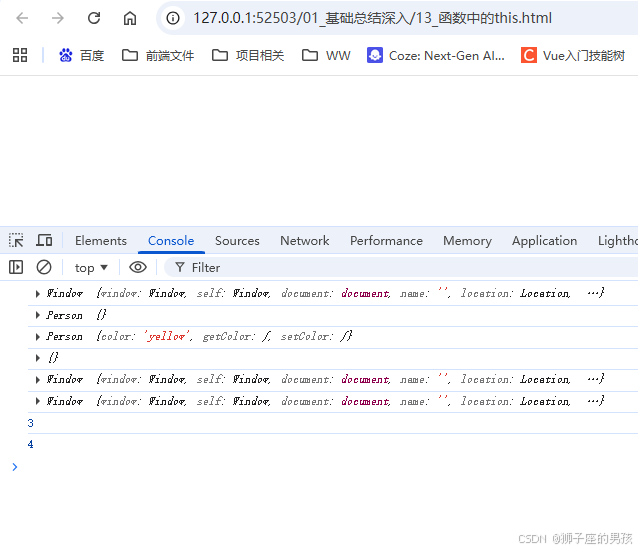Click the console output value 3
This screenshot has width=638, height=550.
[31, 423]
